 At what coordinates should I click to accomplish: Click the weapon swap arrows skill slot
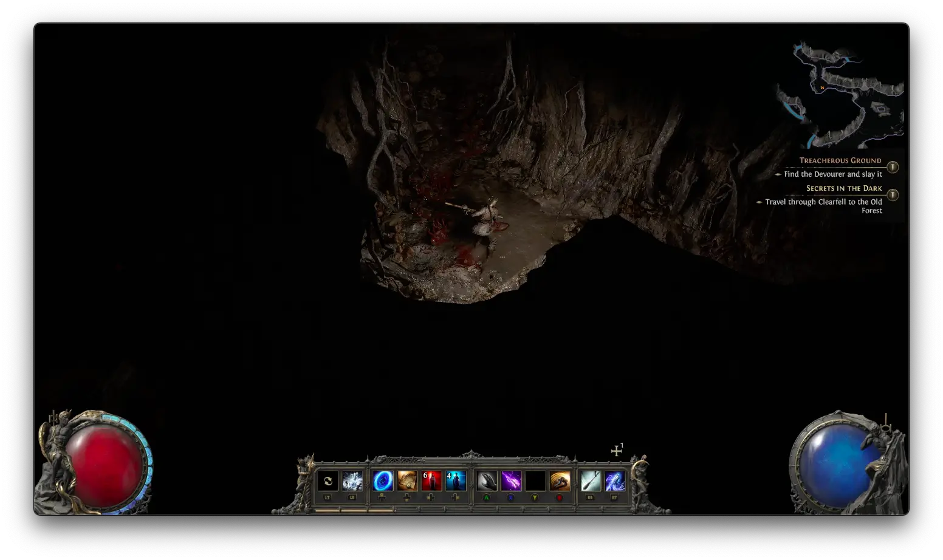(x=327, y=481)
